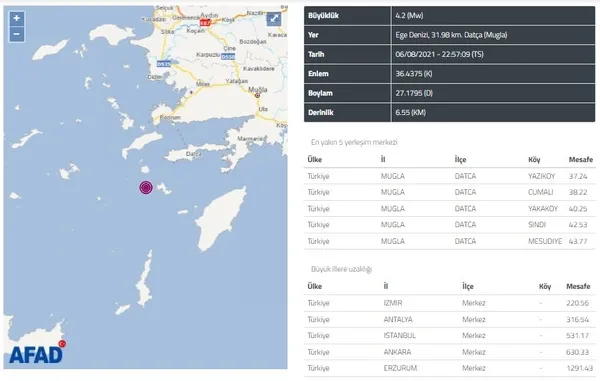Image resolution: width=600 pixels, height=381 pixels.
Task: Select distance 42.53 in the Sindi row
Action: point(578,225)
